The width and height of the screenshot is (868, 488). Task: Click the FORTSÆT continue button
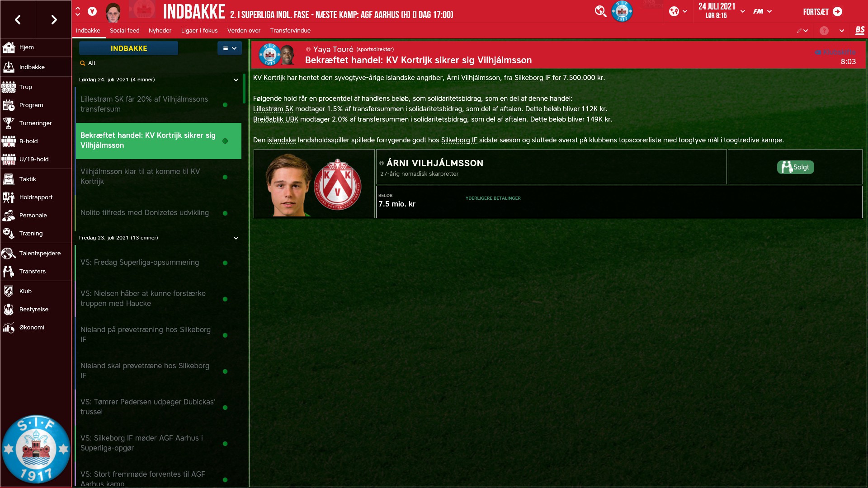click(x=822, y=12)
